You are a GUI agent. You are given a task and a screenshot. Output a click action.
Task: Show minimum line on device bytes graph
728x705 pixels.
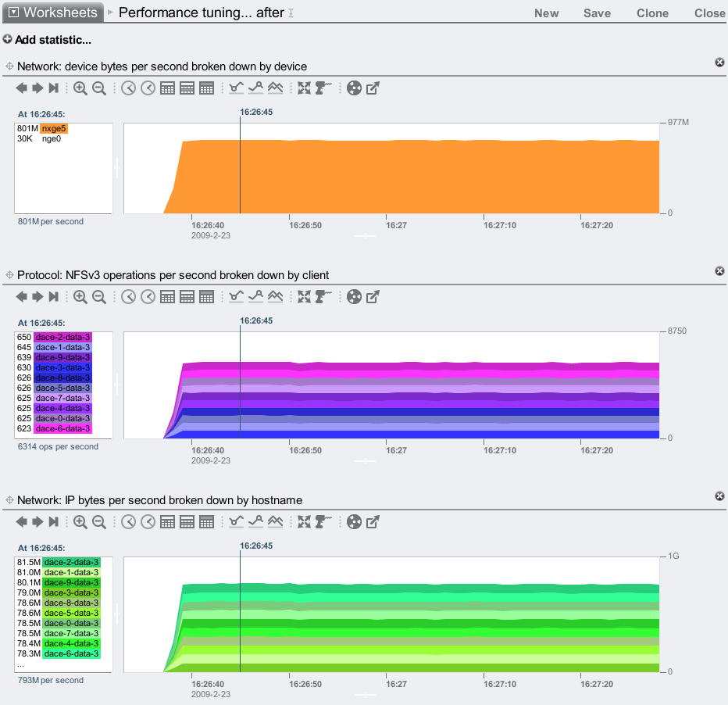[x=237, y=88]
